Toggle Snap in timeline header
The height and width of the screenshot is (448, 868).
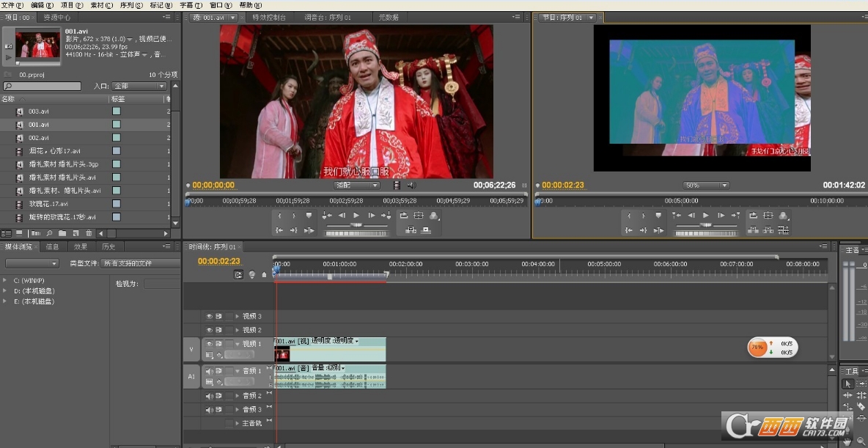click(x=238, y=274)
